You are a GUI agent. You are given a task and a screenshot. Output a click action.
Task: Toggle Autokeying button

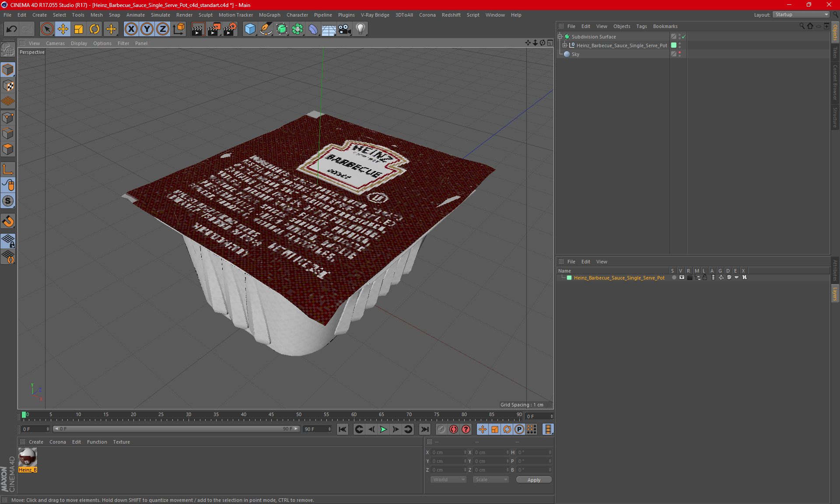click(454, 429)
